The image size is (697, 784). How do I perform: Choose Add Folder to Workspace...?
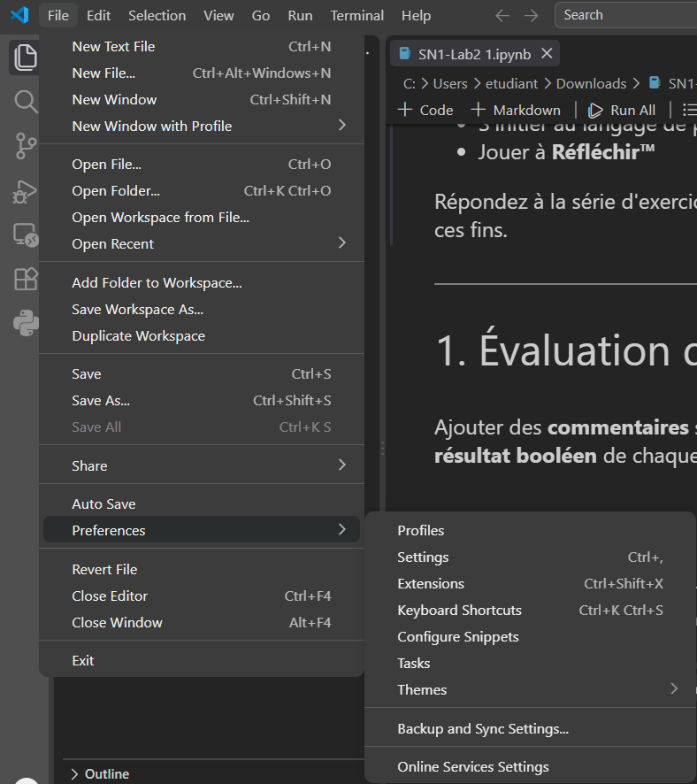pyautogui.click(x=202, y=282)
